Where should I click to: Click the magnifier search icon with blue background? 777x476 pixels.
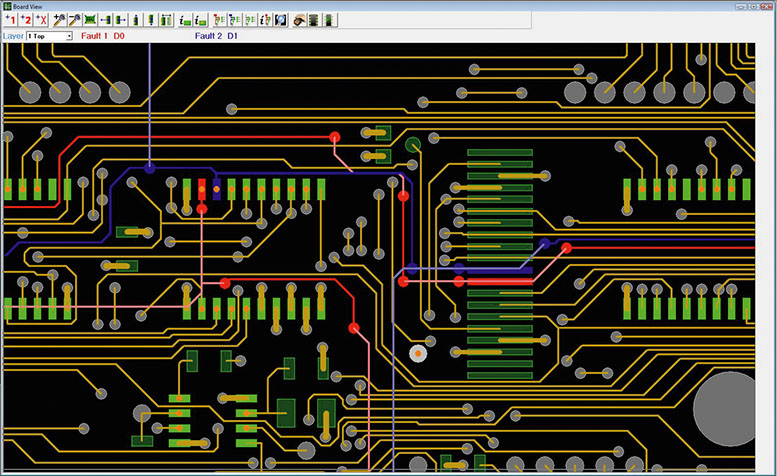coord(282,20)
